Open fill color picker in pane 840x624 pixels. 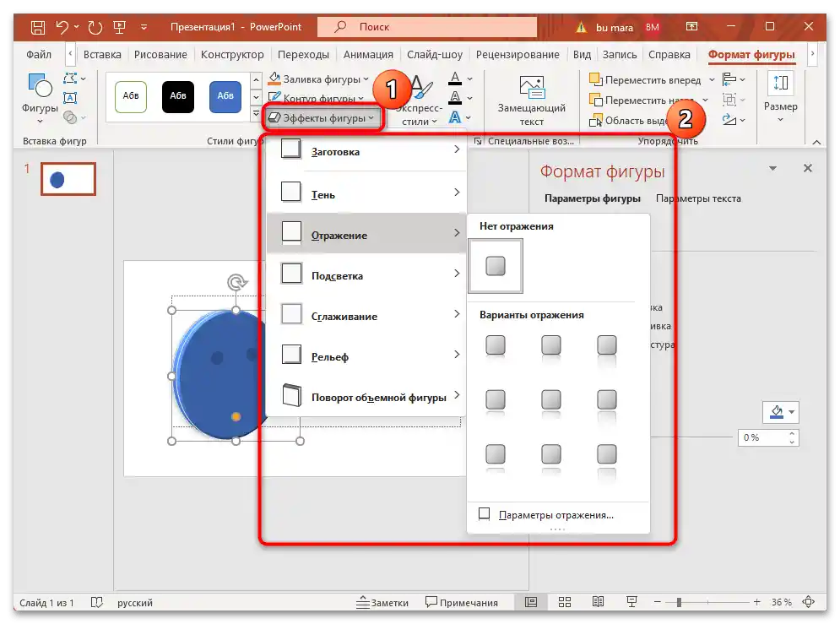(781, 412)
